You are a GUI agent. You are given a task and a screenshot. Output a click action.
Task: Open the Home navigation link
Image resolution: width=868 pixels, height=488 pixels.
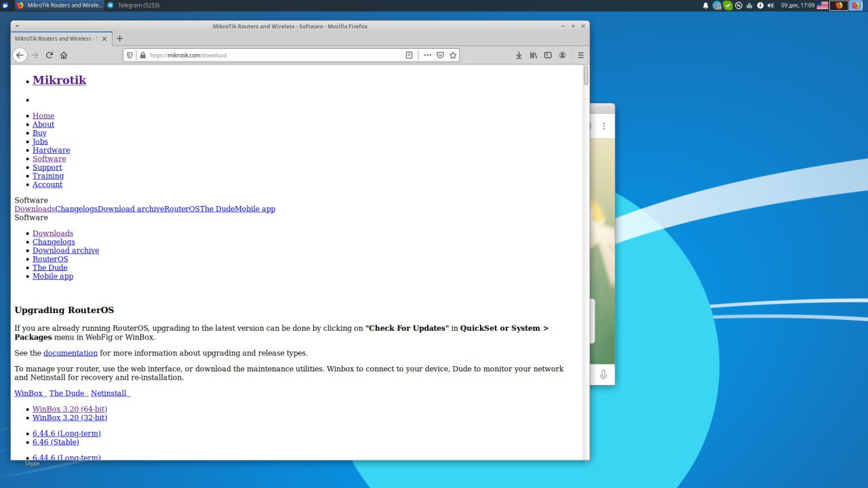coord(43,116)
